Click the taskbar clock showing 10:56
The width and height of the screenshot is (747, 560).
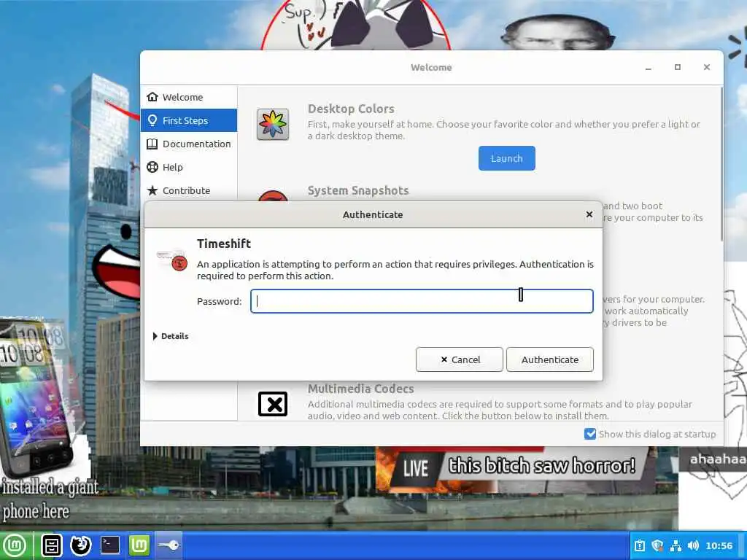(719, 545)
